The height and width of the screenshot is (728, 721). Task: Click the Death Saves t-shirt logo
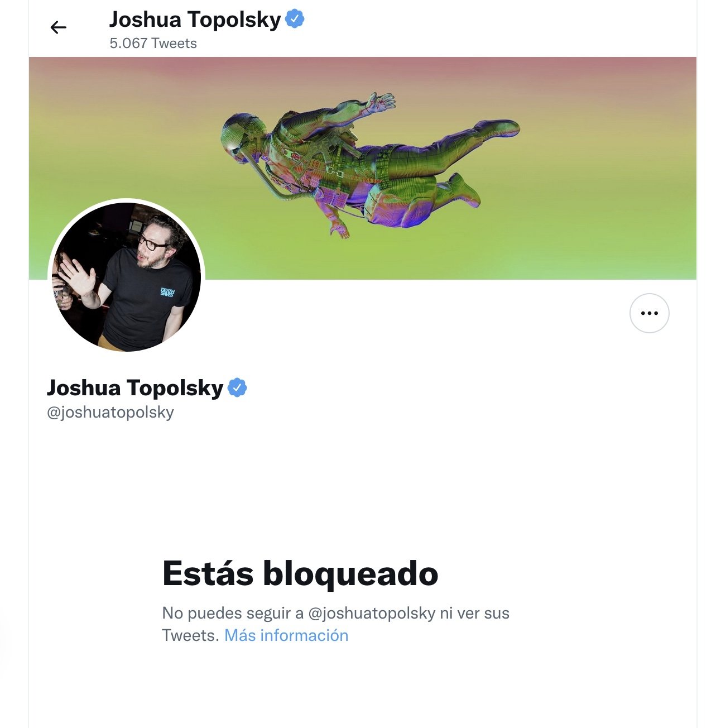click(167, 291)
